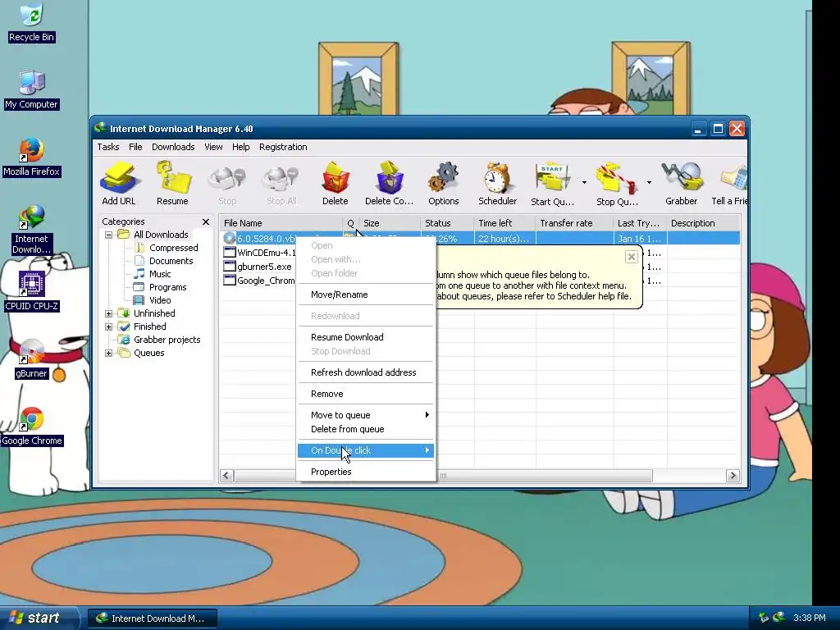Sort by Description column header

pyautogui.click(x=703, y=223)
